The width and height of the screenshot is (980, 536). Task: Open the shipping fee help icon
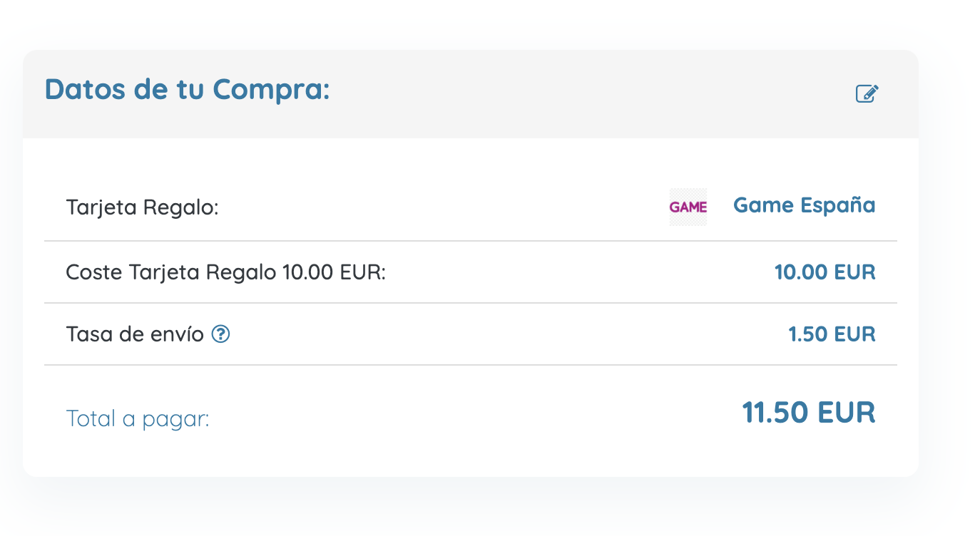point(221,334)
